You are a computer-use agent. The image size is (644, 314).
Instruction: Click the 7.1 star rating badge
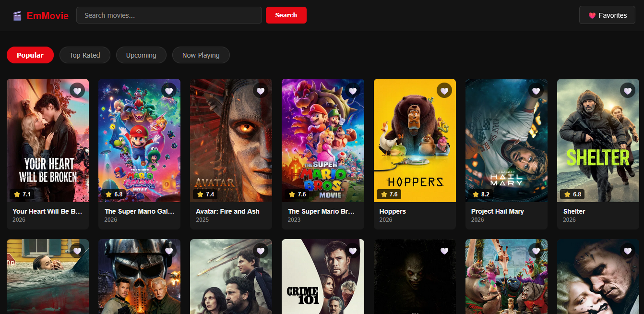[x=22, y=194]
